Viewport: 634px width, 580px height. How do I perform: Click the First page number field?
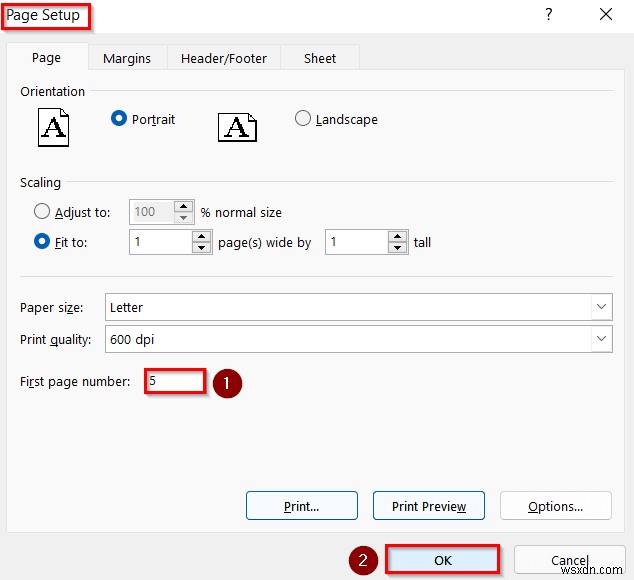tap(175, 381)
